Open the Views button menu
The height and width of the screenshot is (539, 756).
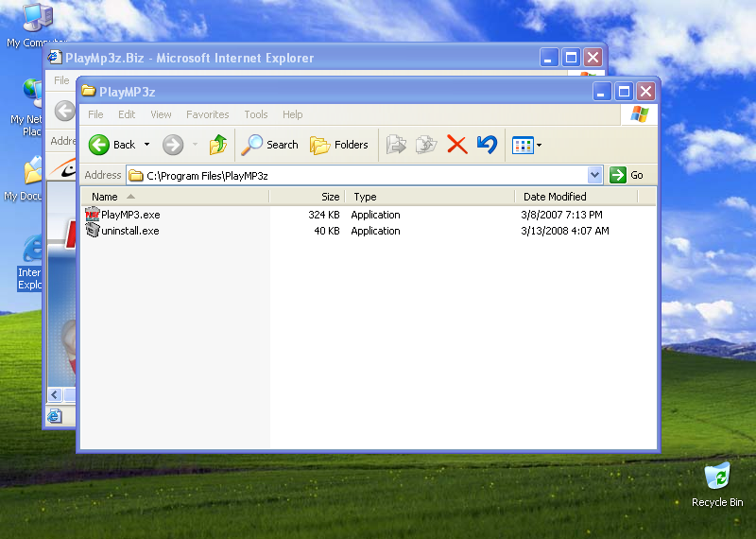pyautogui.click(x=526, y=145)
